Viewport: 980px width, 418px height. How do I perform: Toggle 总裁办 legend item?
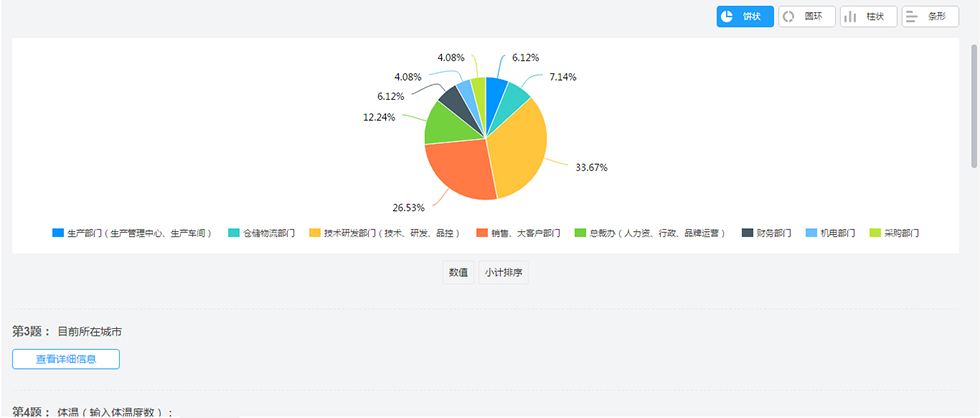[649, 233]
